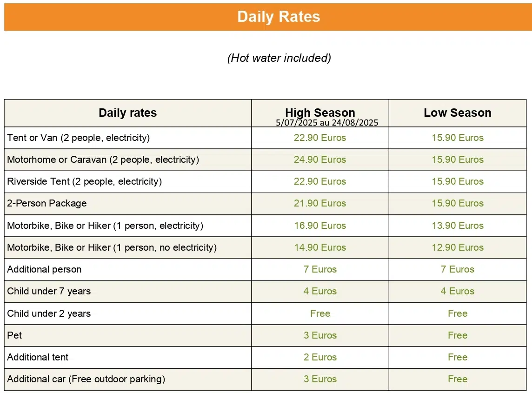Image resolution: width=532 pixels, height=393 pixels.
Task: Select the Pet row label
Action: (14, 335)
